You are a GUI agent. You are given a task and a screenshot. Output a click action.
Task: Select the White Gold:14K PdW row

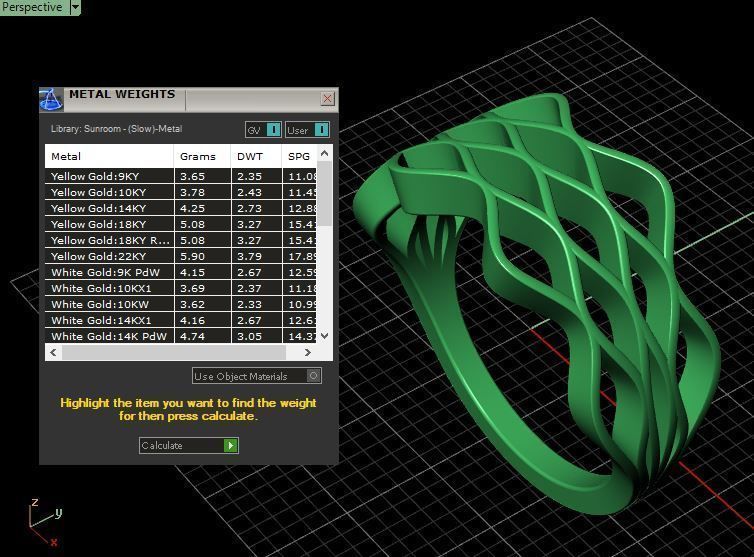click(180, 336)
